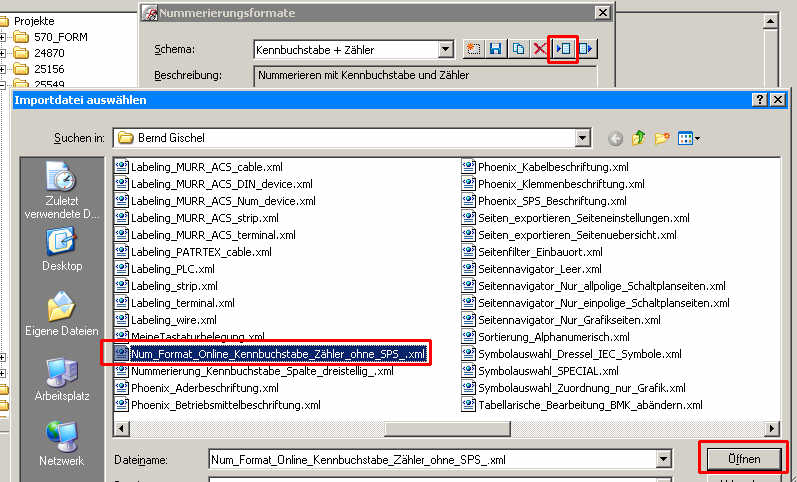
Task: Open Arbeitsplatz in places sidebar
Action: coord(62,380)
